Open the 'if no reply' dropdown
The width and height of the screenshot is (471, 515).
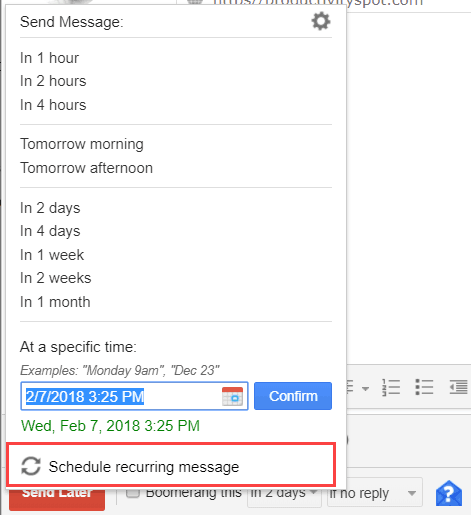(x=375, y=493)
